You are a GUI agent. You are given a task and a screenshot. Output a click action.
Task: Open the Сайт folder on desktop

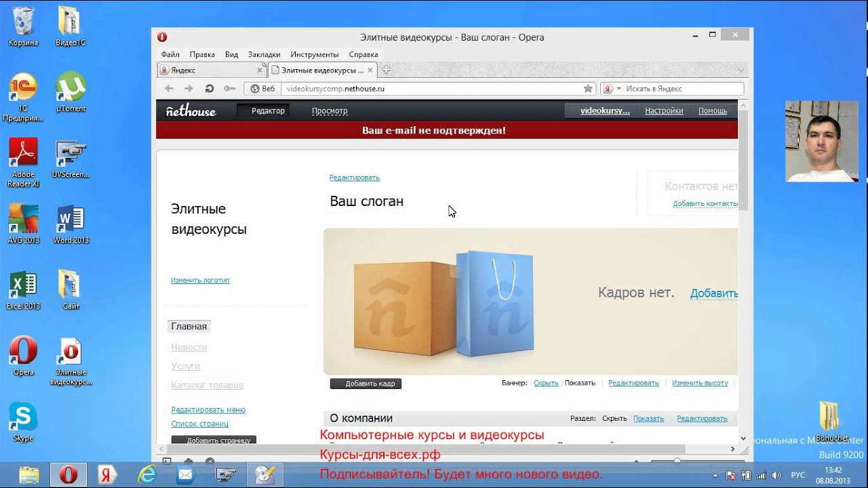tap(71, 290)
